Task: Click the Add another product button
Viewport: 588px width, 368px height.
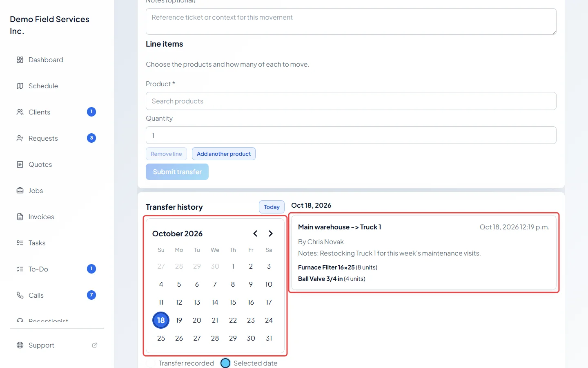Action: coord(224,154)
